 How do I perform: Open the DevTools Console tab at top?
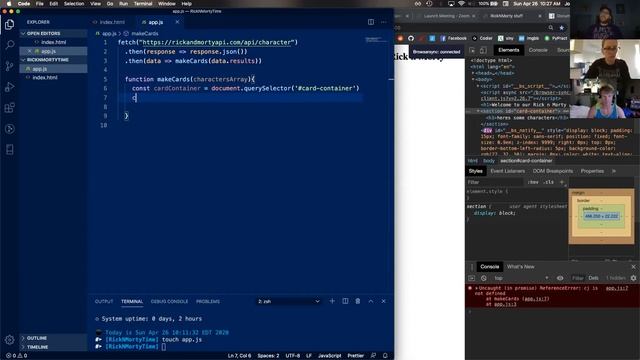pos(538,50)
